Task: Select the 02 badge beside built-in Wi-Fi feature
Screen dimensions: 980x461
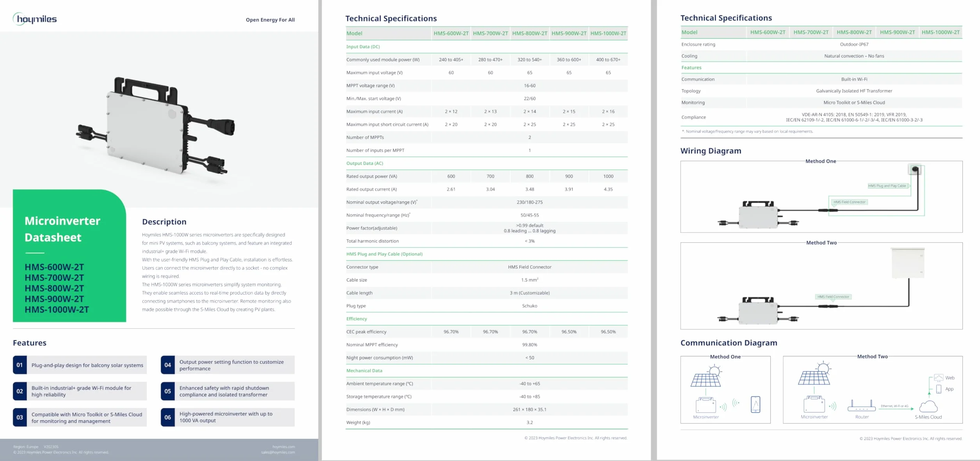Action: point(20,391)
